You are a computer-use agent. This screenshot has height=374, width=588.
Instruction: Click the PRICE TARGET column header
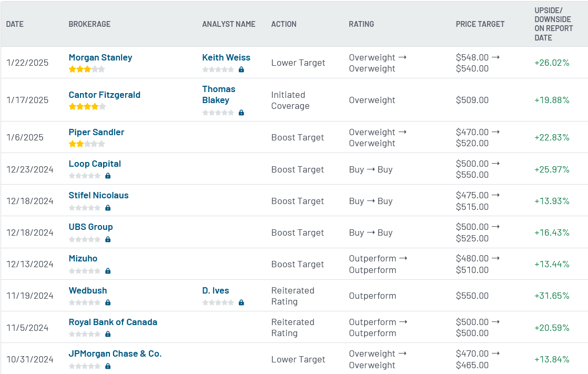[480, 24]
